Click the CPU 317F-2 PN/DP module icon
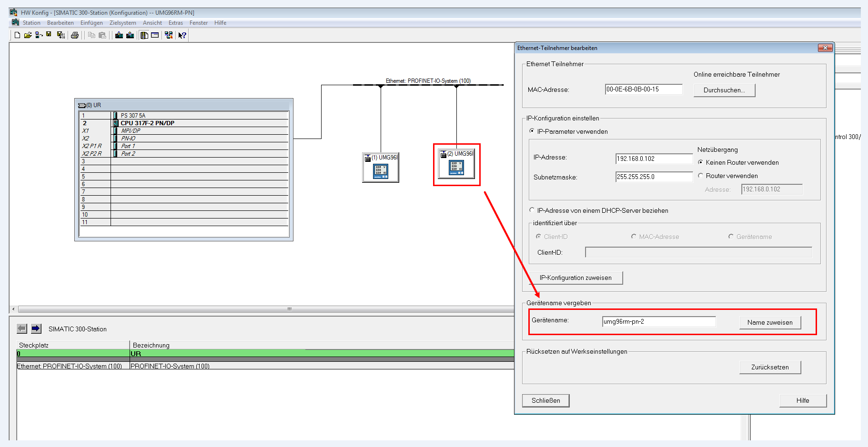Image resolution: width=868 pixels, height=447 pixels. click(115, 123)
